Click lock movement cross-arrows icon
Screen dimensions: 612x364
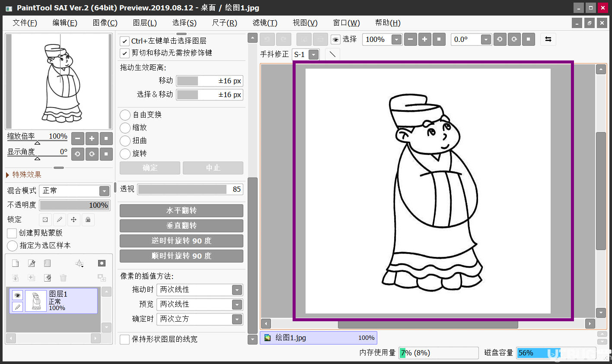pos(74,219)
